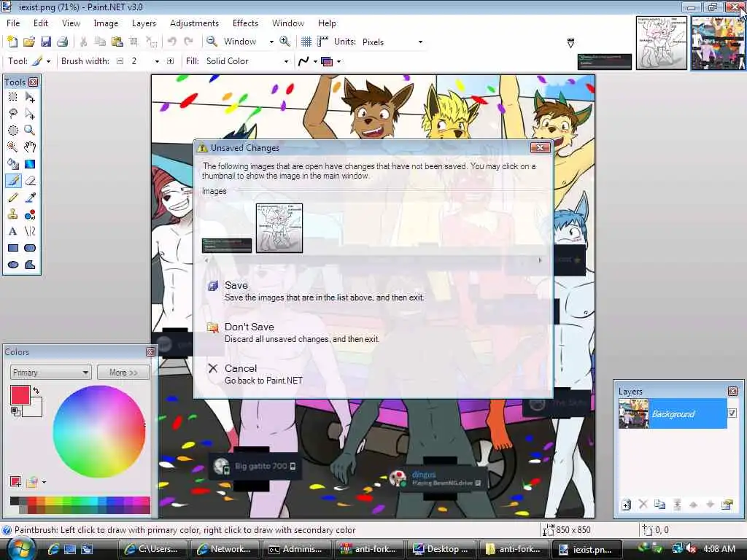Image resolution: width=747 pixels, height=560 pixels.
Task: Open the Layers menu
Action: (144, 23)
